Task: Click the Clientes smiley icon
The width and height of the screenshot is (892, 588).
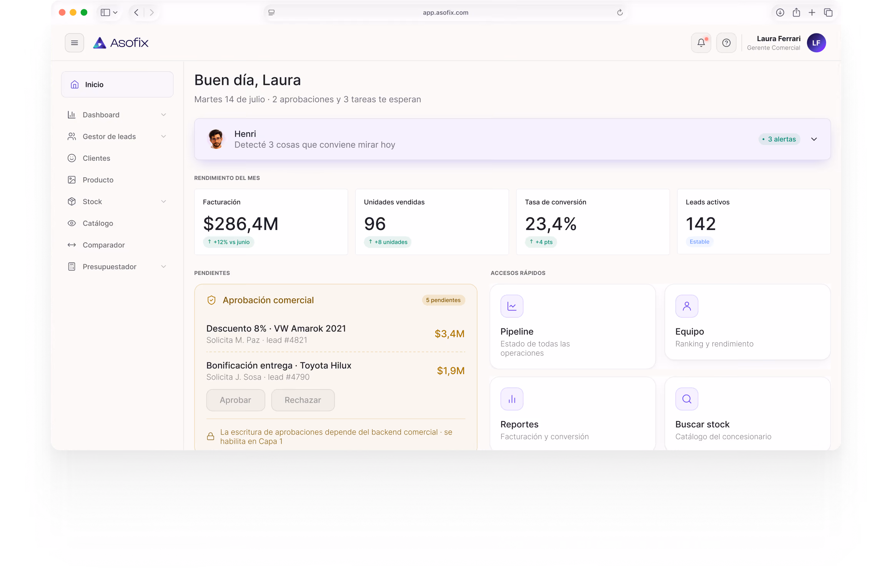Action: pyautogui.click(x=72, y=158)
